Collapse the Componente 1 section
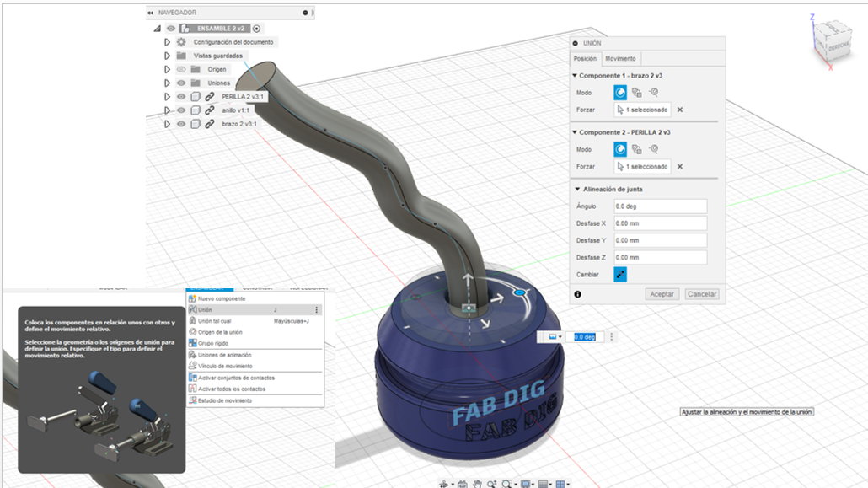Screen dimensions: 868x488 (x=575, y=75)
